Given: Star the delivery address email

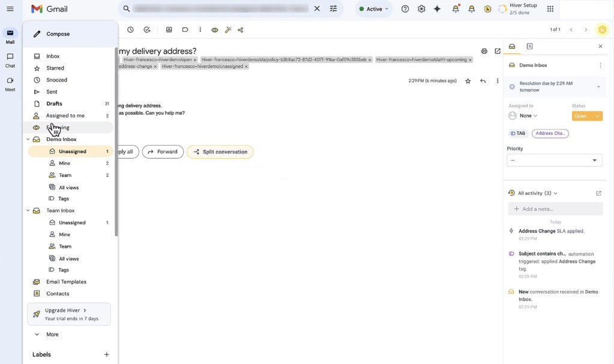Looking at the screenshot, I should click(x=468, y=80).
